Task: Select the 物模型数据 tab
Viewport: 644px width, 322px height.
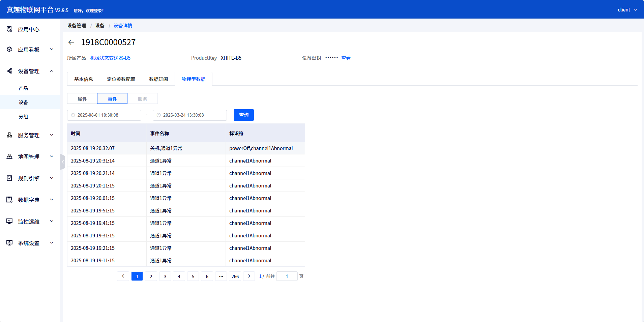Action: tap(194, 79)
